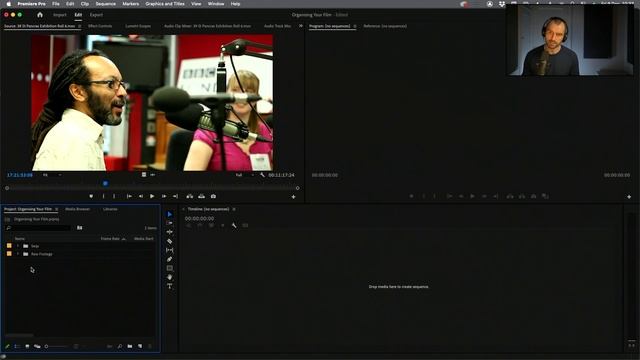Open Source playback resolution Full dropdown
Screen dimensions: 640x360
click(245, 175)
